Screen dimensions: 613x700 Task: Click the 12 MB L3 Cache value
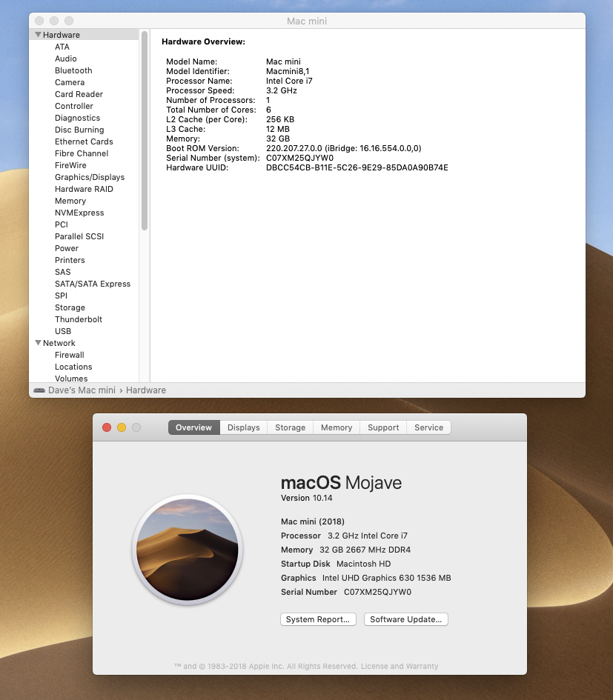point(278,129)
